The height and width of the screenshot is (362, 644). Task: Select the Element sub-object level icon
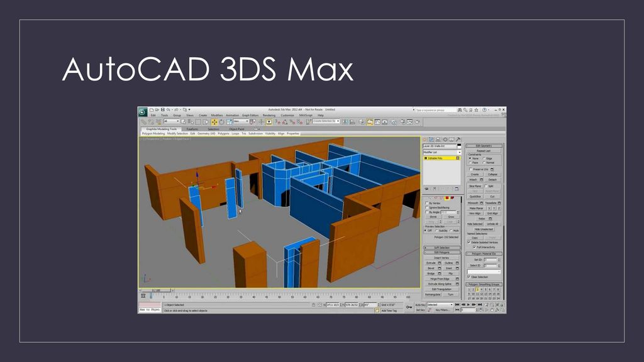pyautogui.click(x=452, y=198)
